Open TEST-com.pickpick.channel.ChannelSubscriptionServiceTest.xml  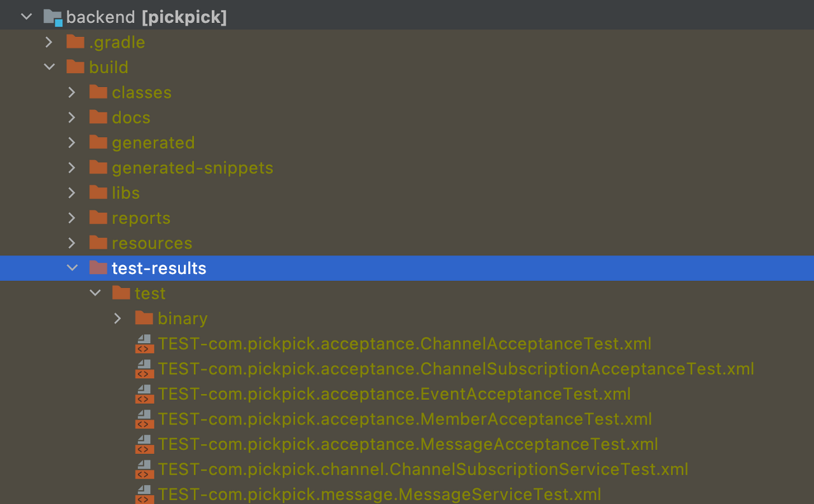point(423,469)
